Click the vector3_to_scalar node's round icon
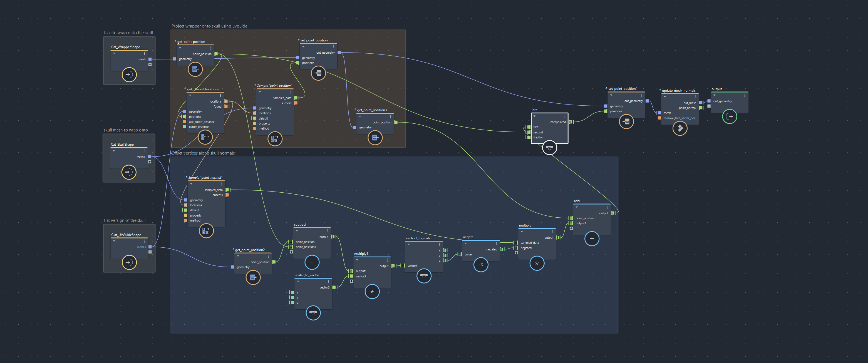The height and width of the screenshot is (363, 868). (x=424, y=276)
